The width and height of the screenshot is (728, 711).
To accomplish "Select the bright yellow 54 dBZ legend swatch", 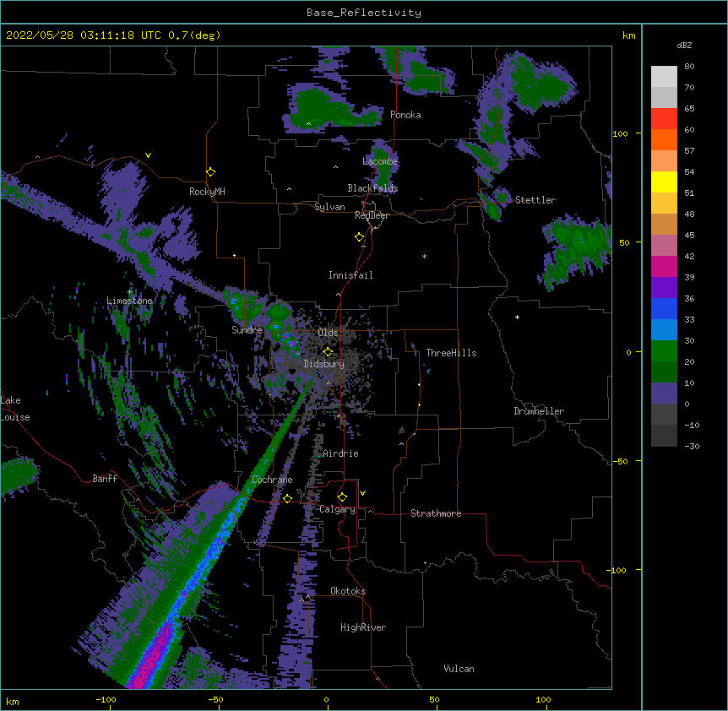I will click(x=664, y=182).
